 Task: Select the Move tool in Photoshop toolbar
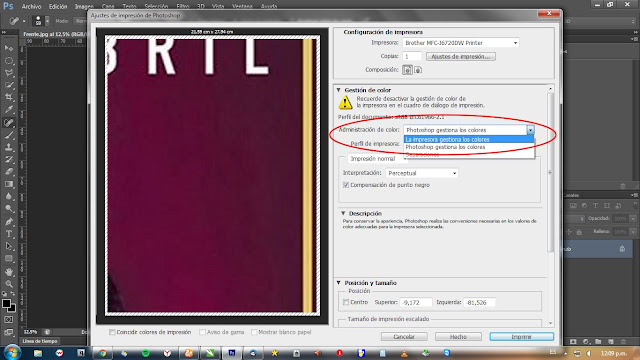9,48
